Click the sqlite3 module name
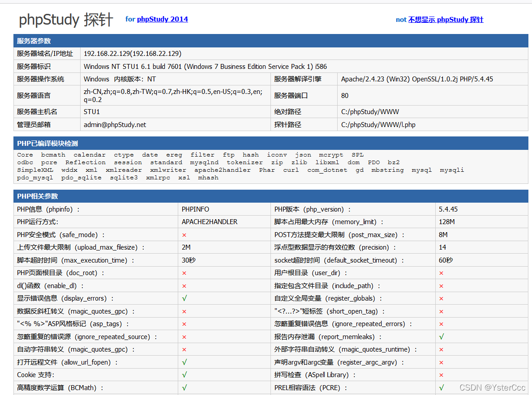This screenshot has width=532, height=395. pos(124,178)
